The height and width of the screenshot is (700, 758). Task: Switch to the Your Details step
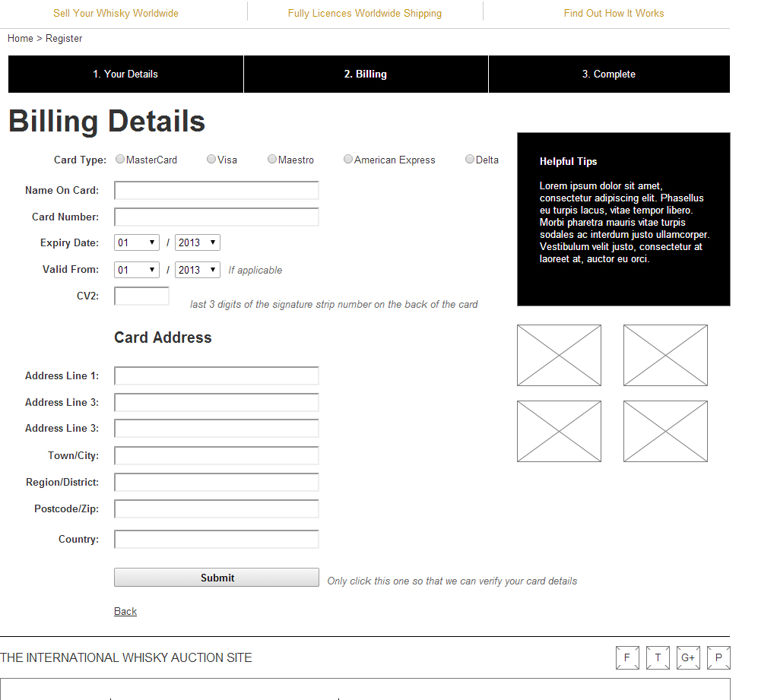125,74
